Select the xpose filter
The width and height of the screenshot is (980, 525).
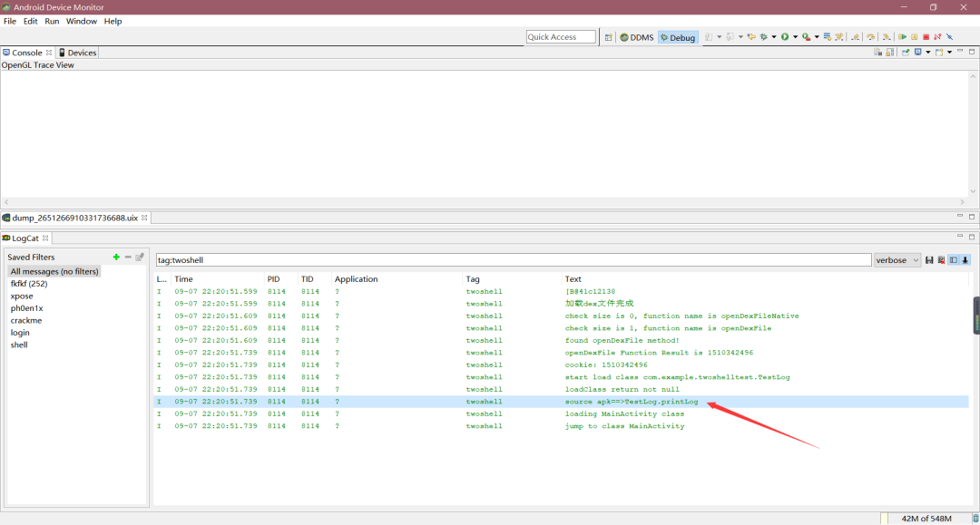click(x=22, y=296)
